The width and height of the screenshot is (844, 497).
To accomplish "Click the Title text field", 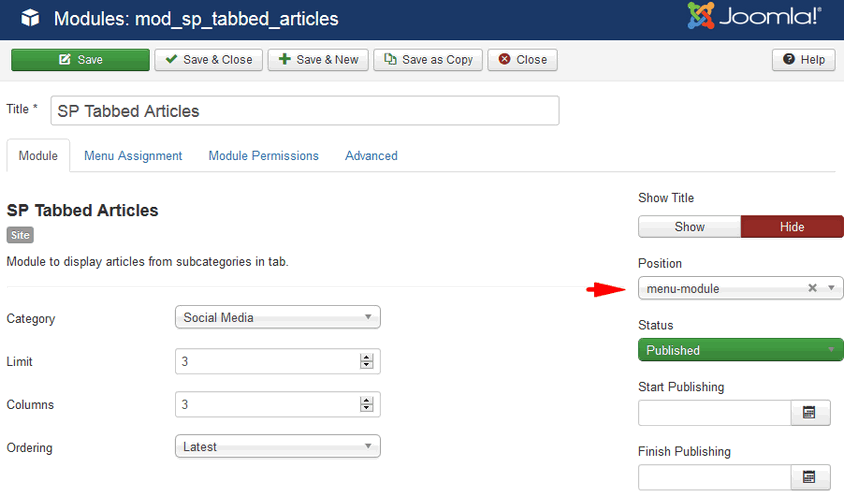I will 304,111.
